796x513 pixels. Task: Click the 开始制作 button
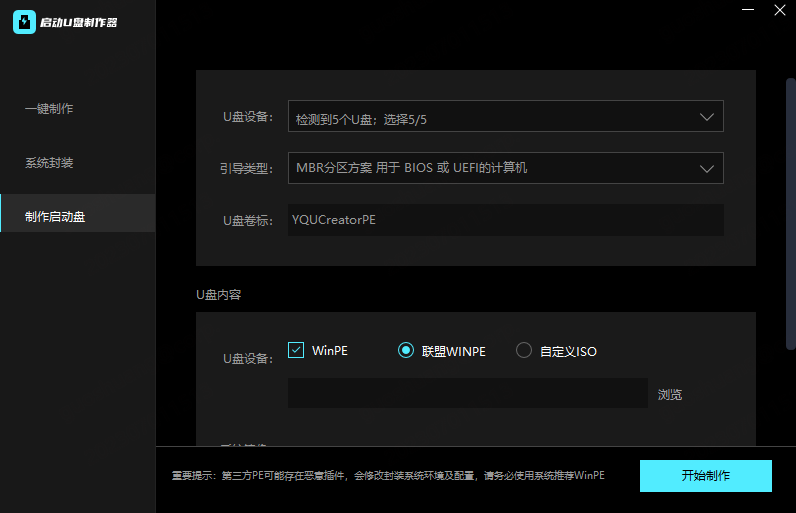705,476
